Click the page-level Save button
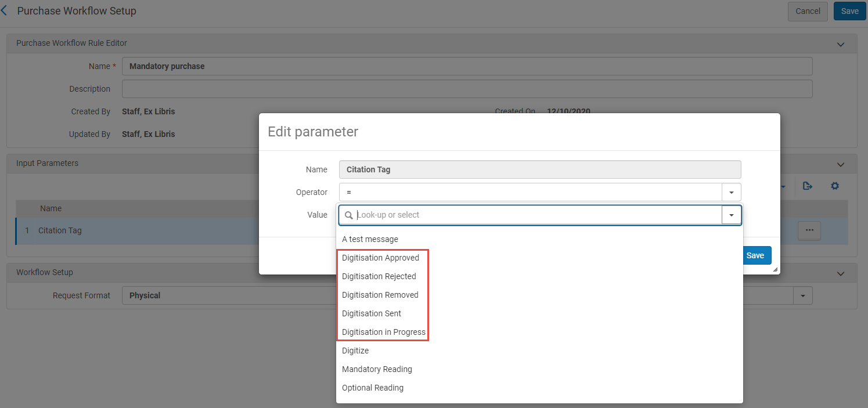The width and height of the screenshot is (868, 408). click(x=849, y=11)
